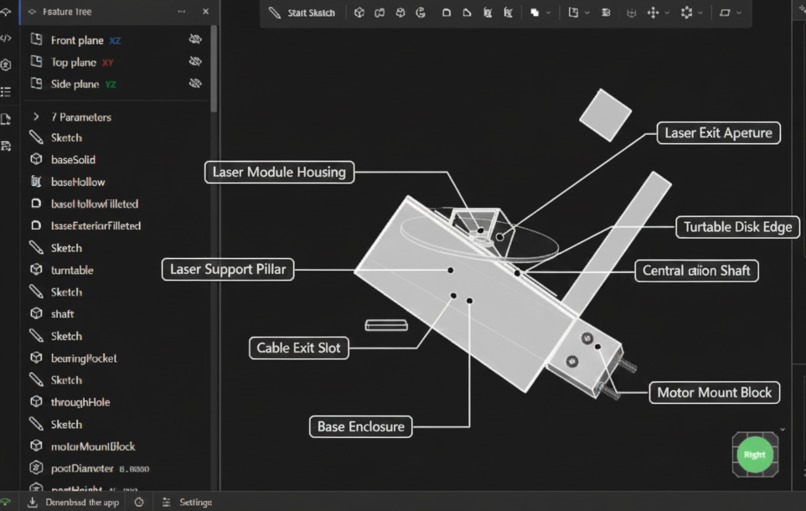The width and height of the screenshot is (806, 511).
Task: Open Settings in the bottom bar
Action: (187, 502)
